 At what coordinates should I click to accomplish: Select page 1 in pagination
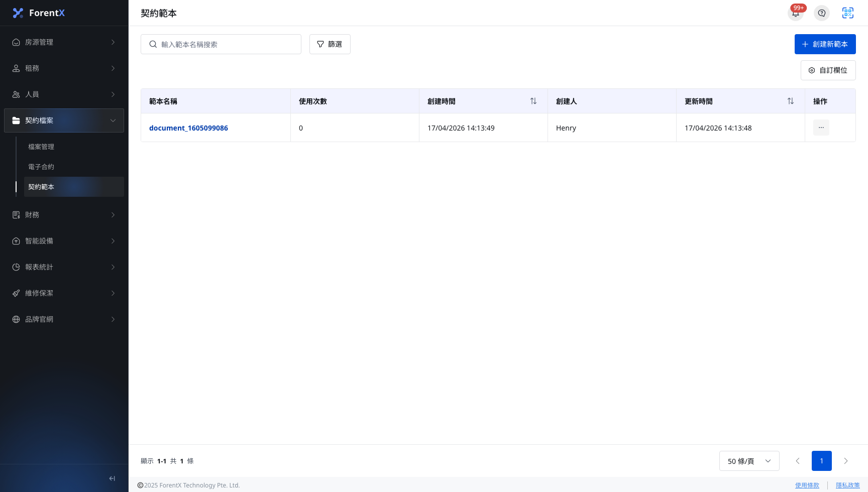click(x=822, y=461)
